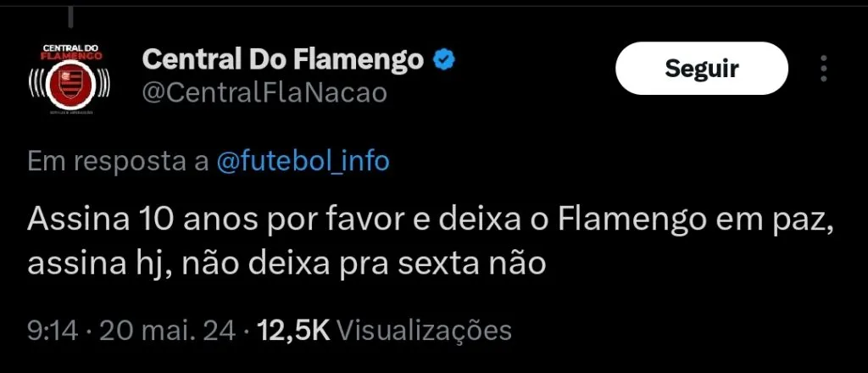Click the CENTRAL DO FLAMENGO logo text
The height and width of the screenshot is (373, 868).
click(x=72, y=53)
